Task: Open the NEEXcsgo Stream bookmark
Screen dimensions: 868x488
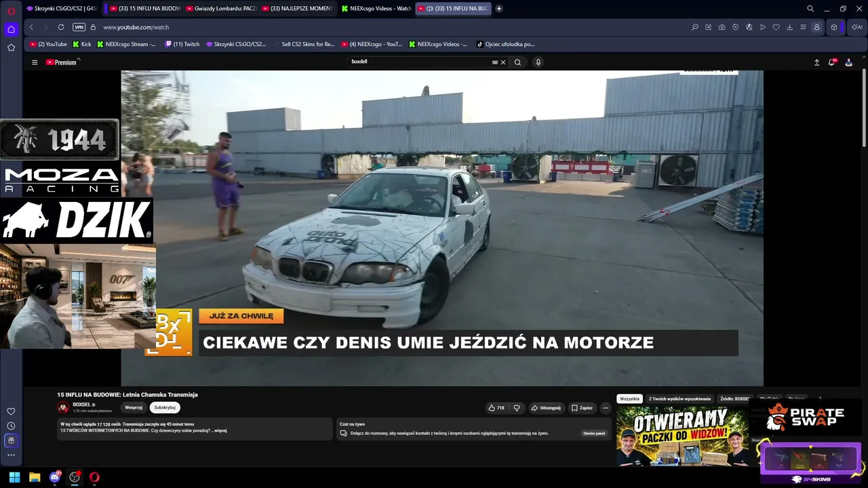Action: tap(127, 44)
